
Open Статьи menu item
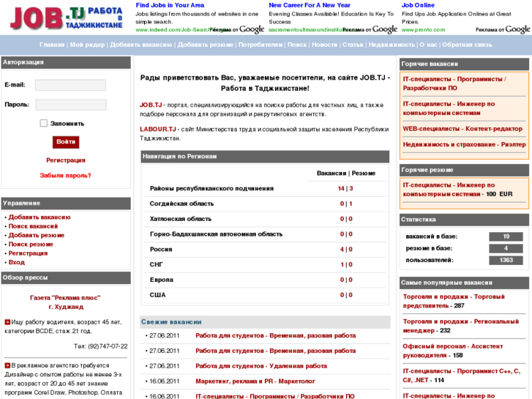click(x=353, y=45)
